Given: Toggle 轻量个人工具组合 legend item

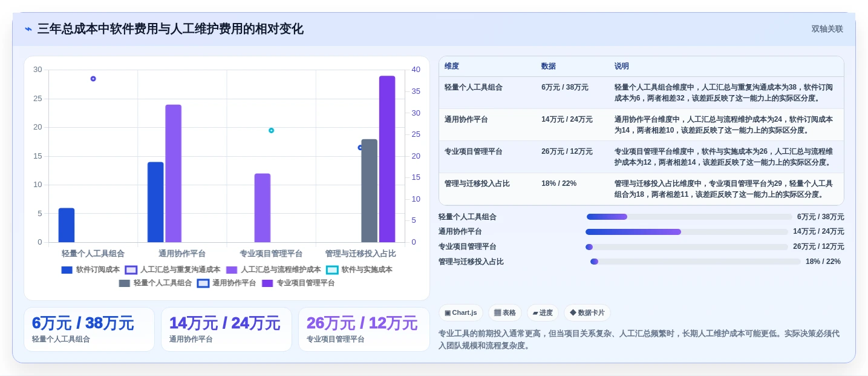Looking at the screenshot, I should 155,283.
